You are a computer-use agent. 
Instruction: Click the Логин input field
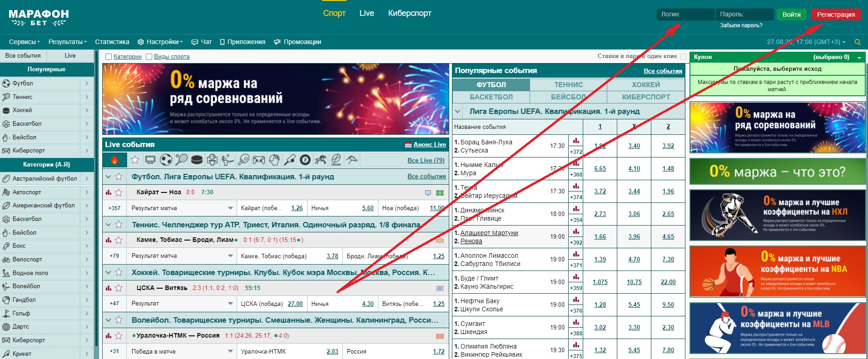click(685, 15)
